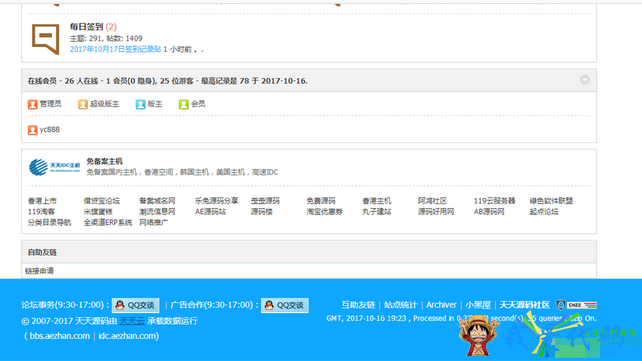Open the 链接申请 link
The height and width of the screenshot is (361, 642).
39,271
